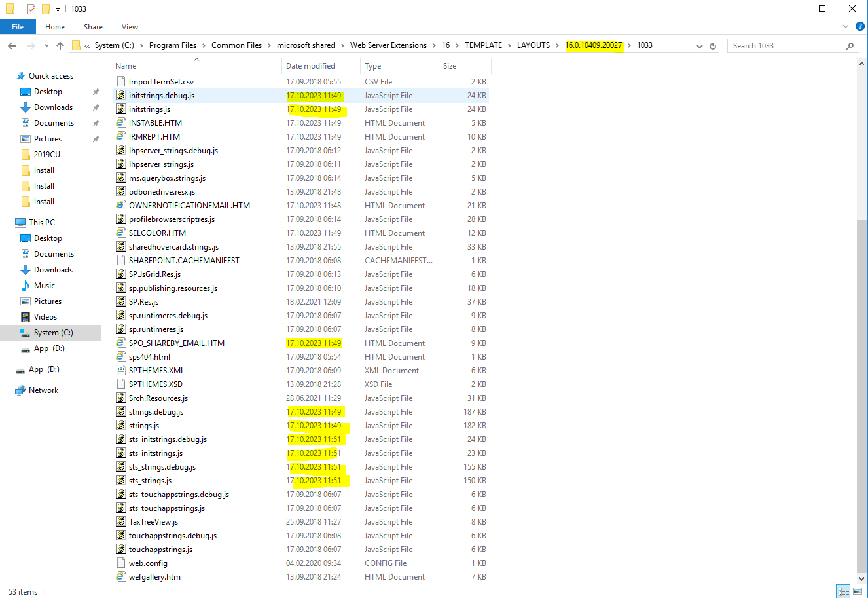Sort by the Date modified column header
Screen dimensions: 868x598
[310, 66]
